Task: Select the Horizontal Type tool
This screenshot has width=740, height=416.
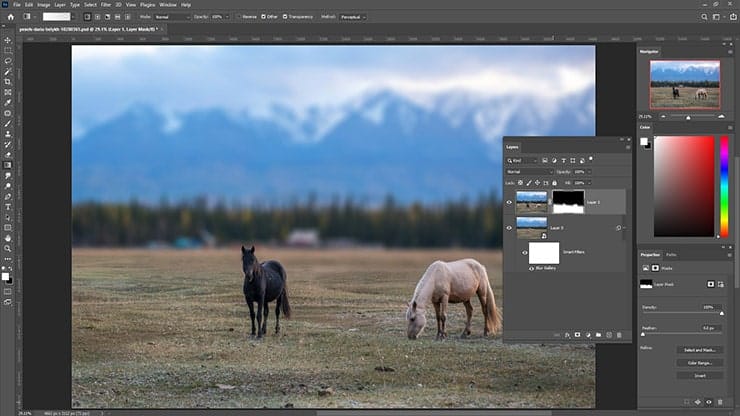Action: (x=8, y=207)
